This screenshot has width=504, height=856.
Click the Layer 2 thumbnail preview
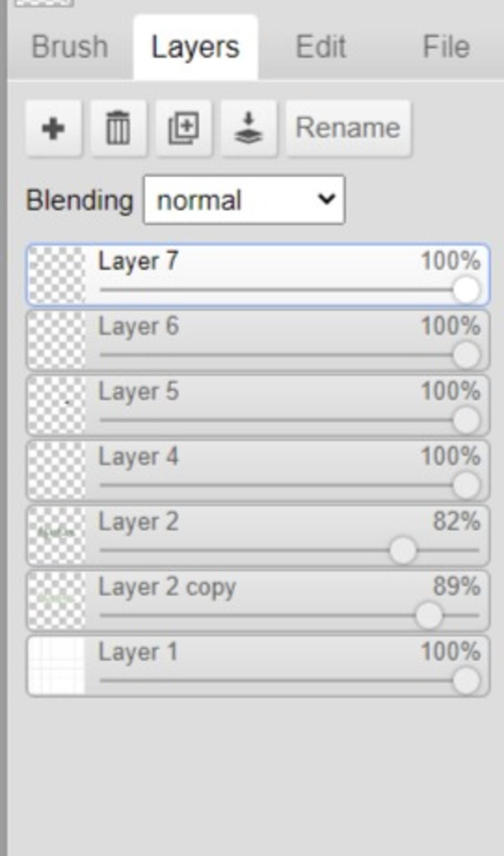tap(57, 535)
